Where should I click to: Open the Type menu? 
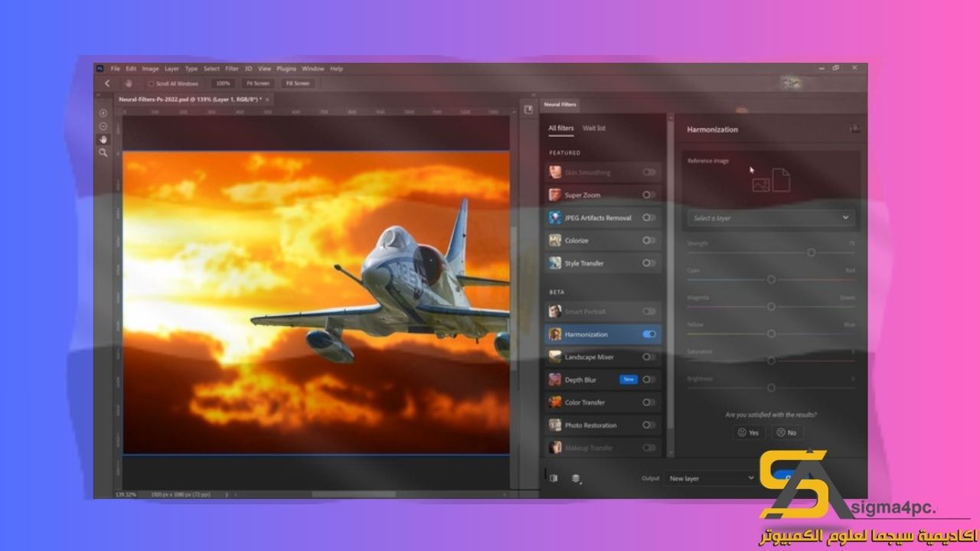pyautogui.click(x=191, y=69)
